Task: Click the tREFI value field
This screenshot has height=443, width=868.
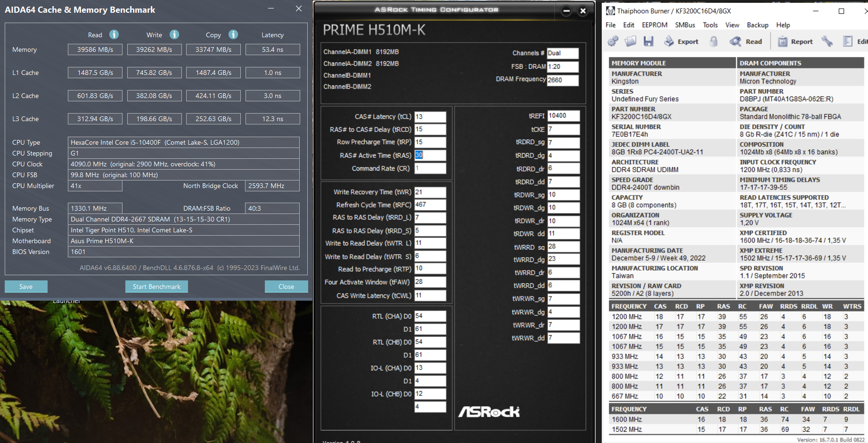Action: tap(564, 115)
